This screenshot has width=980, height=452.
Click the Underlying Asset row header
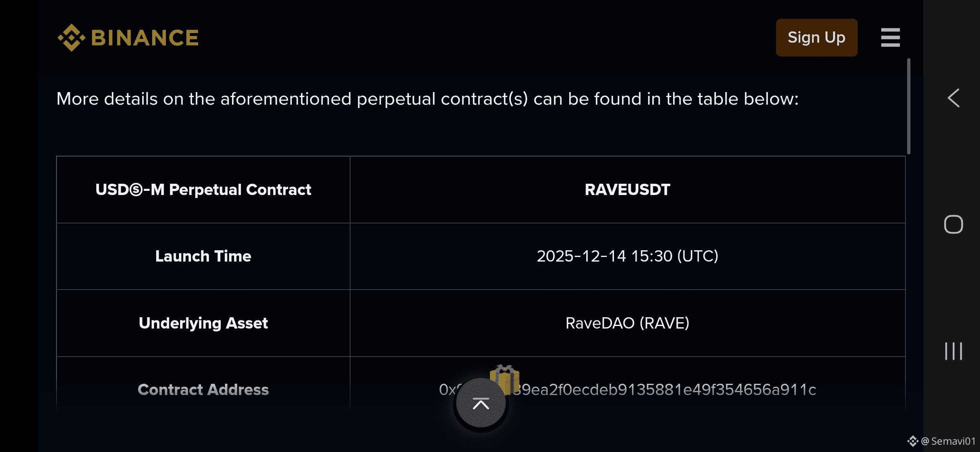tap(203, 323)
